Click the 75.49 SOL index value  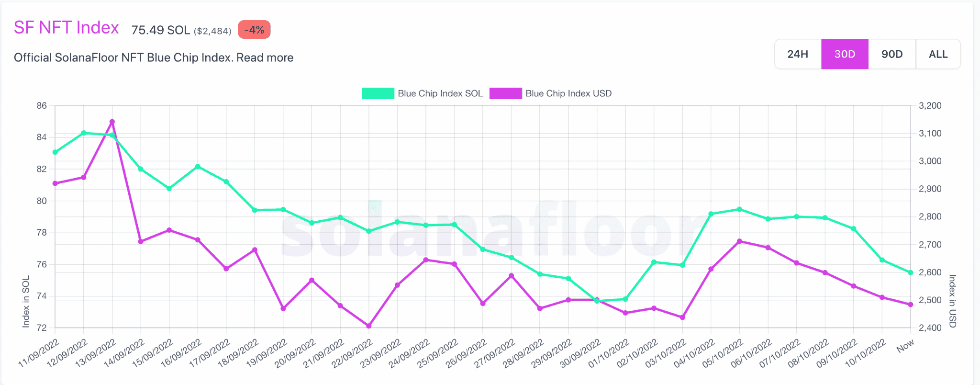click(x=161, y=30)
